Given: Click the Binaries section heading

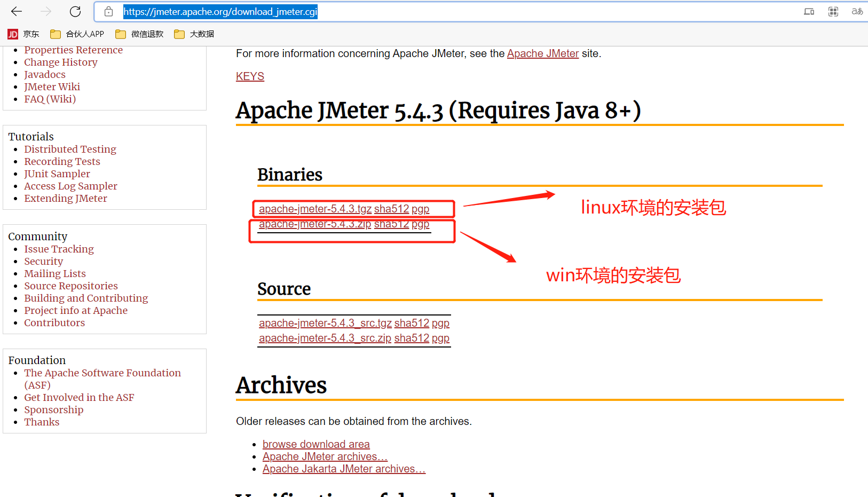Looking at the screenshot, I should (x=290, y=175).
